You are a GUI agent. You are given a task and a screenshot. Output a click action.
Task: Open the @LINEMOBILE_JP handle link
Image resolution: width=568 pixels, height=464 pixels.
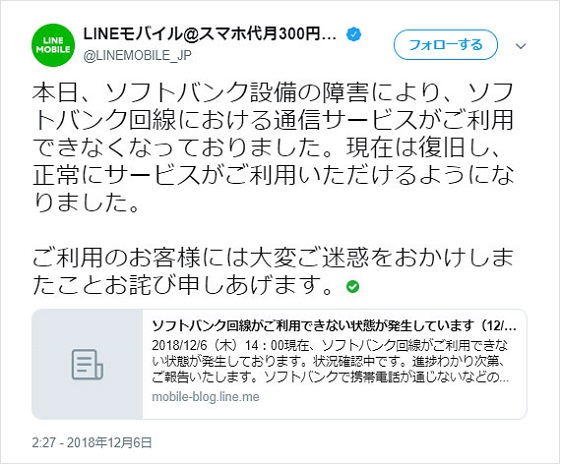(x=137, y=55)
